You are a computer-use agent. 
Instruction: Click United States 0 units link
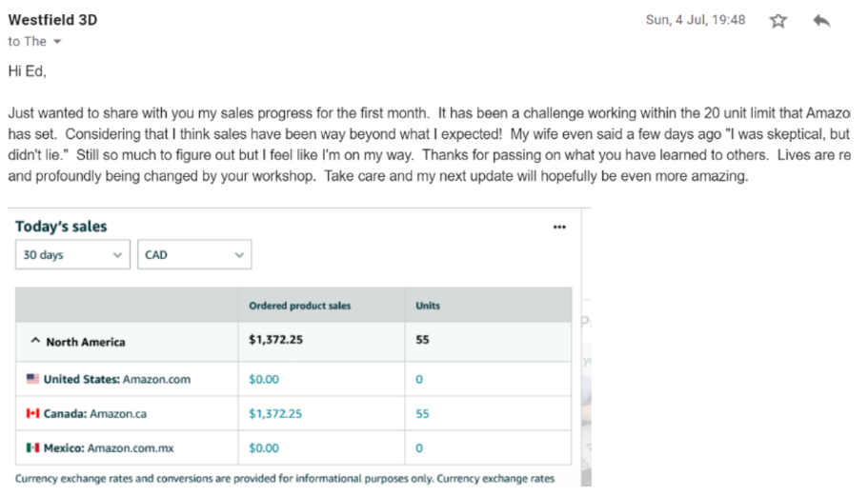point(419,379)
